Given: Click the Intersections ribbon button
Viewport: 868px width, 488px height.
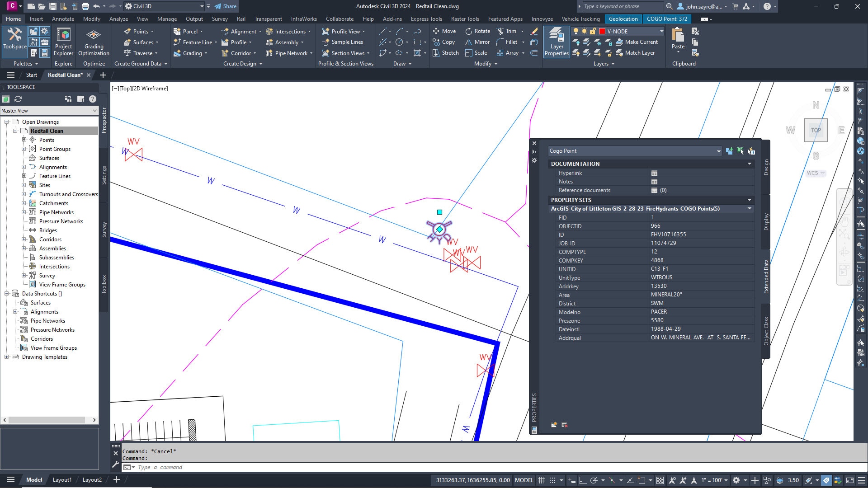Looking at the screenshot, I should tap(288, 31).
